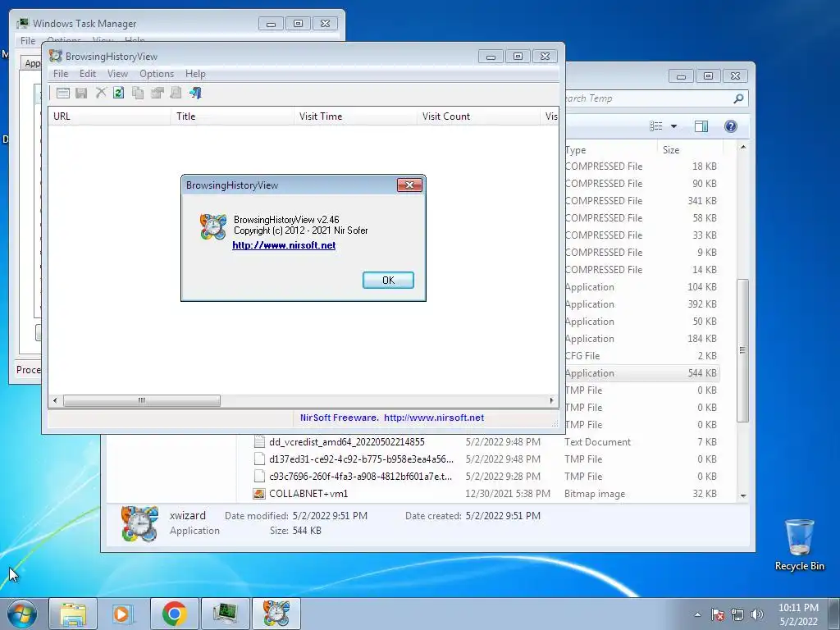Toggle the Explorer preview pane icon
840x630 pixels.
pos(701,126)
